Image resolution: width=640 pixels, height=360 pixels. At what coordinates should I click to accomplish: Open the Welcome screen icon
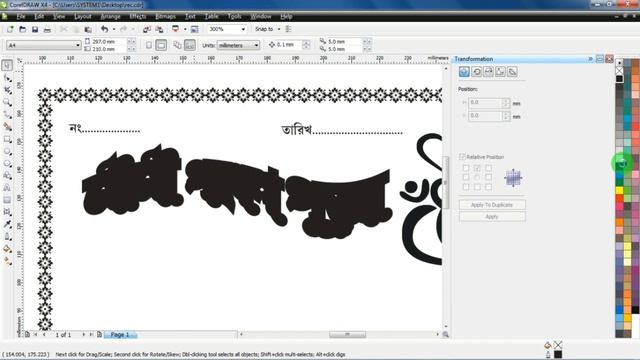(195, 29)
